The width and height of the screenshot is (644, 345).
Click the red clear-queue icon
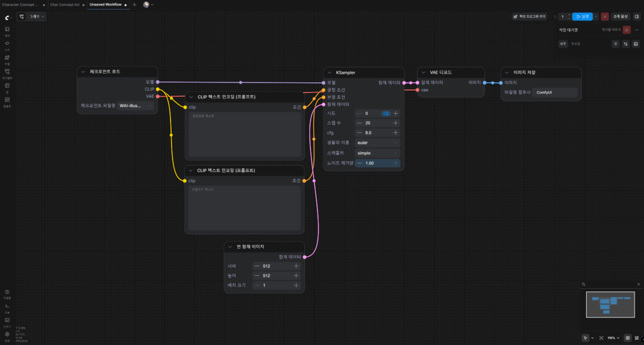tap(626, 30)
